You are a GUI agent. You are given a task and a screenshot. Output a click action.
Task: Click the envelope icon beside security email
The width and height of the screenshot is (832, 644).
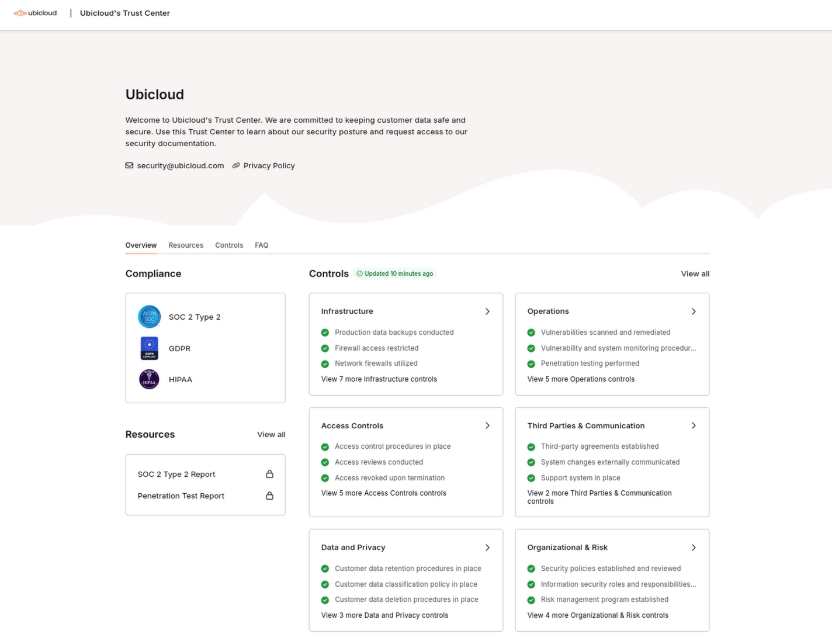coord(129,166)
